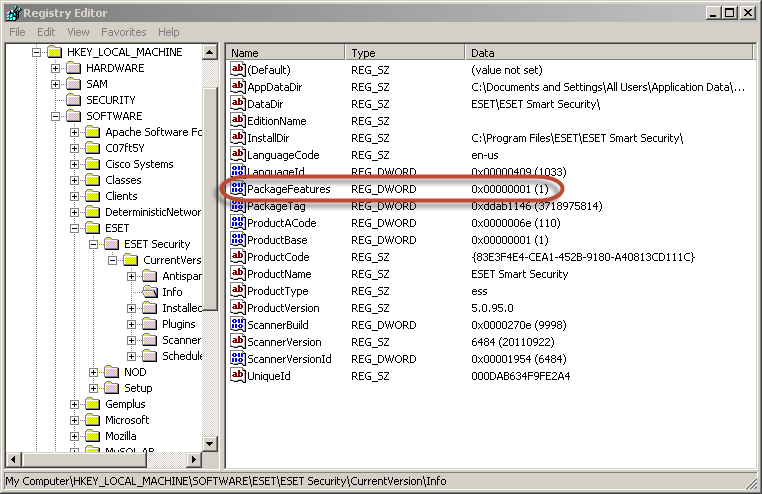Click the AppDataDir string value icon
The width and height of the screenshot is (762, 494).
point(238,86)
